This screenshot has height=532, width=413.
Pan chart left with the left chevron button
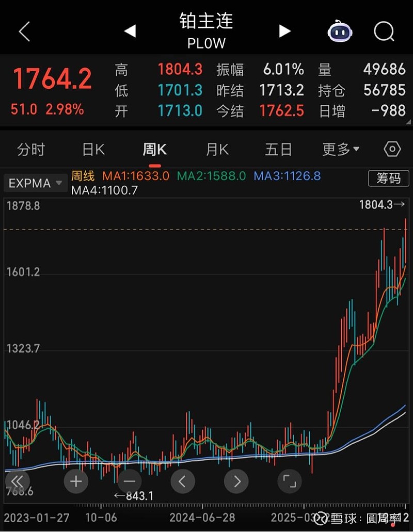coord(183,481)
